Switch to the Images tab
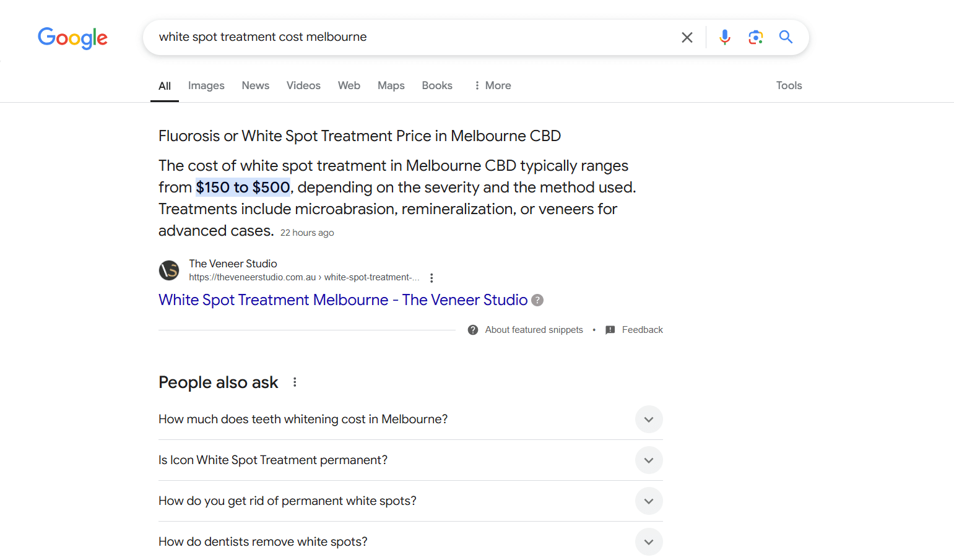The width and height of the screenshot is (954, 560). click(206, 85)
